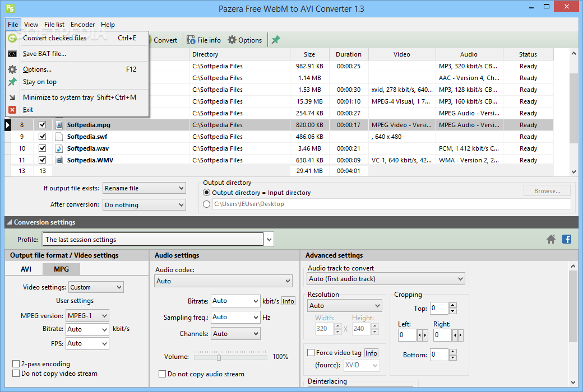Uncheck the checkbox for Softpedia.swf

coord(43,137)
